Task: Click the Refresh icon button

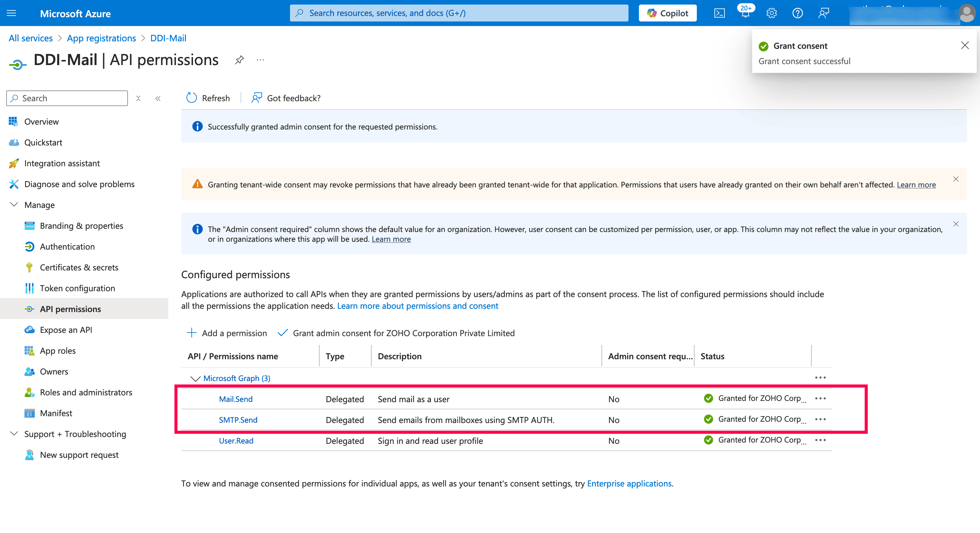Action: [x=192, y=98]
